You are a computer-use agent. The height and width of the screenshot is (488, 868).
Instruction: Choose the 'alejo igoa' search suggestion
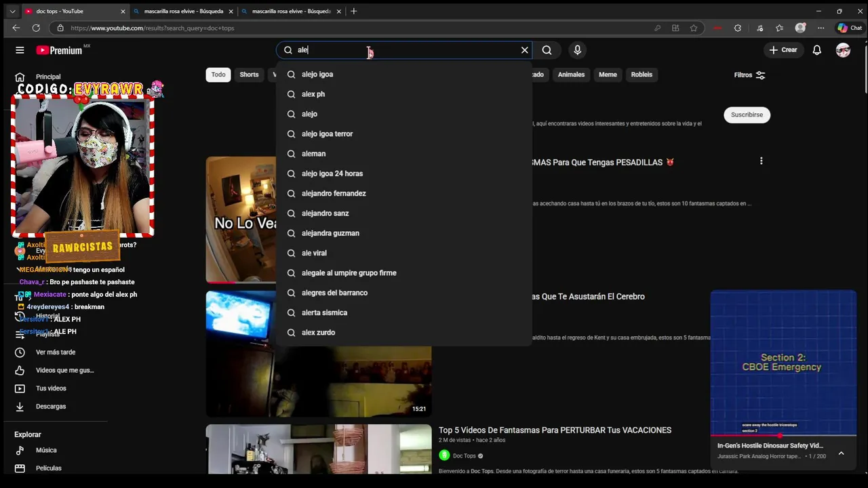404,75
